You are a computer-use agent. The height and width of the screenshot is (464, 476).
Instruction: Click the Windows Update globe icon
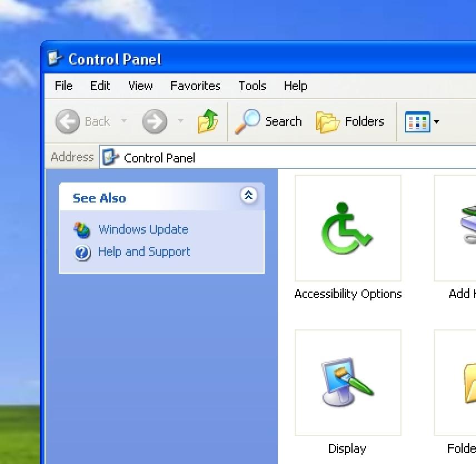(82, 229)
